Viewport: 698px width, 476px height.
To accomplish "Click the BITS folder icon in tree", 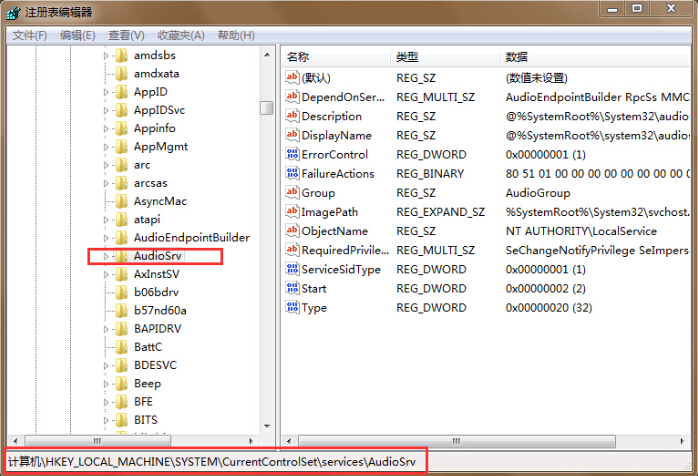I will coord(121,420).
